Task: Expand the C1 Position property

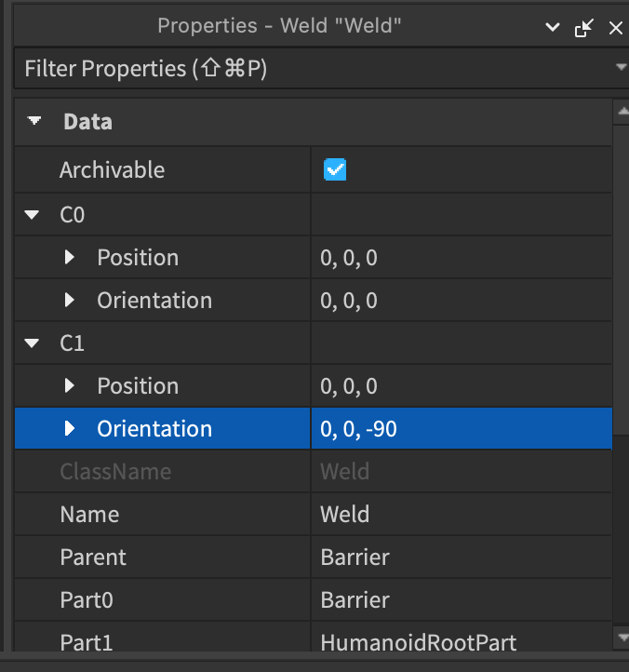Action: click(70, 386)
